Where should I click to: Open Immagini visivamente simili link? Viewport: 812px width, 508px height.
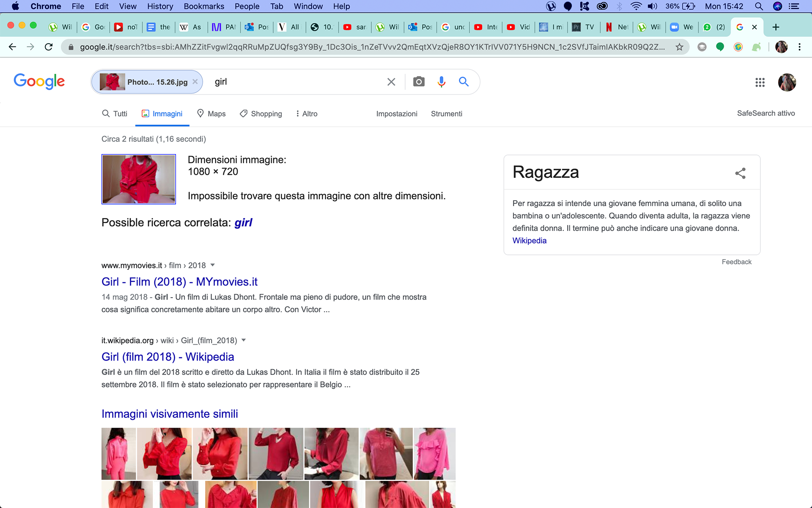tap(170, 414)
